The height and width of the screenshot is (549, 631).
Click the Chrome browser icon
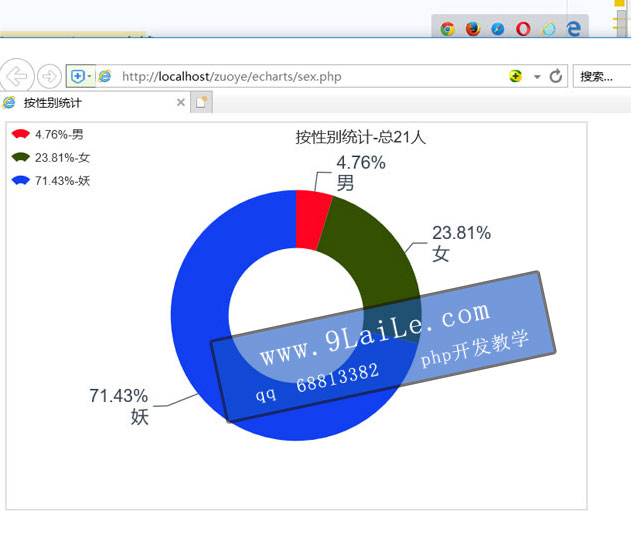(x=447, y=29)
